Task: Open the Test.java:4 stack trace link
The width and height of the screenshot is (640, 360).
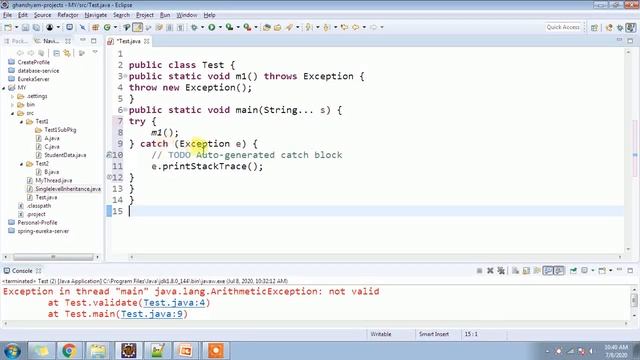Action: tap(174, 303)
